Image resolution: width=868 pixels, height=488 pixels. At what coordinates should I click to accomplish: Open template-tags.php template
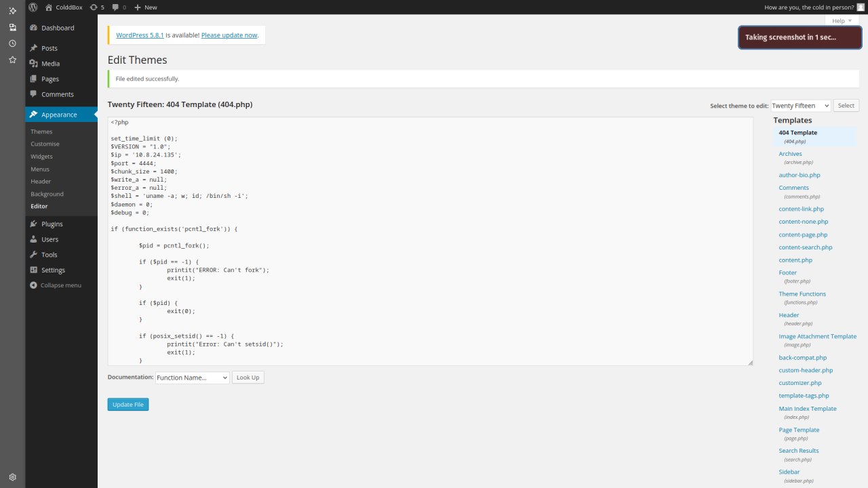click(804, 396)
